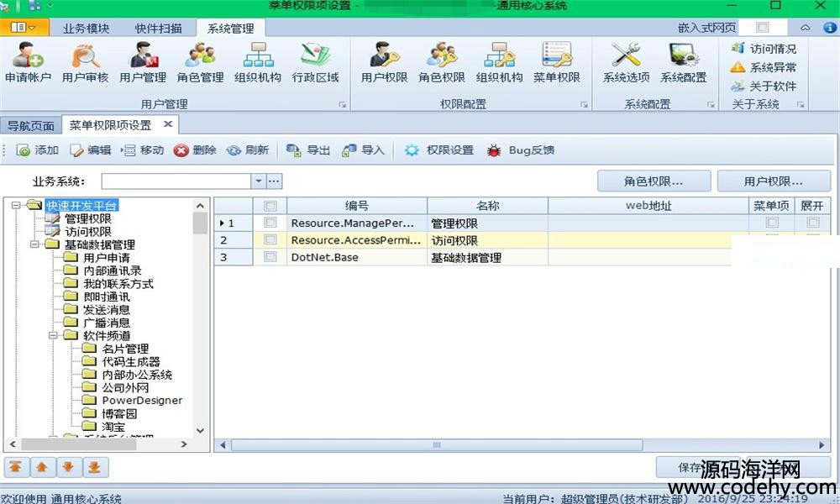Open the application menu dropdown button
Viewport: 840px width, 504px height.
(x=24, y=28)
